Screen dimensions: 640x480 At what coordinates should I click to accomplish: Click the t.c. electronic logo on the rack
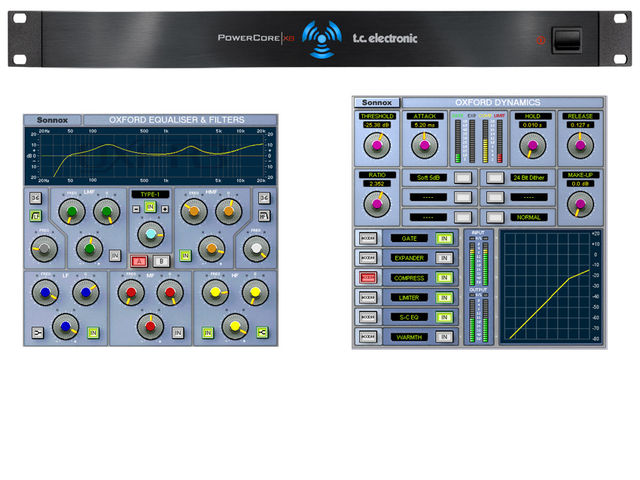coord(385,38)
